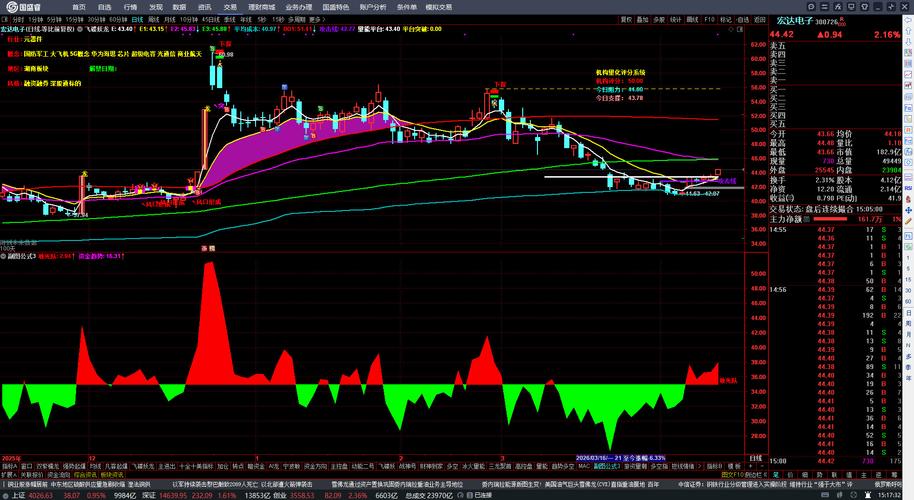Open the 自选 watchlist menu
Viewport: 914px width, 500px height.
[104, 7]
